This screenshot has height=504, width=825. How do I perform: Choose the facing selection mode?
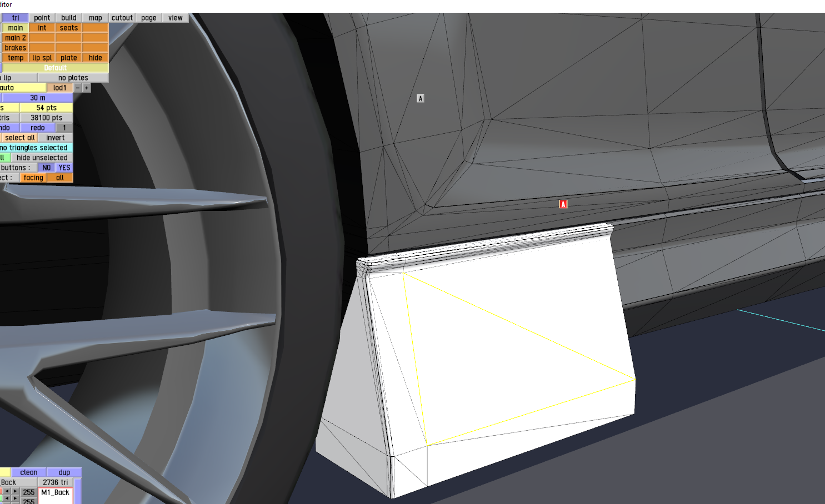[33, 178]
